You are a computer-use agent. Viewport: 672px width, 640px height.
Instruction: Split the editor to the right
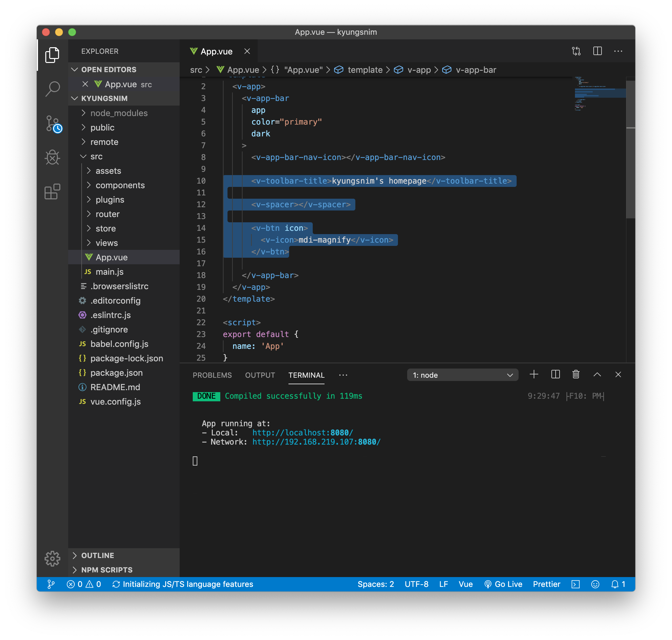[x=597, y=51]
